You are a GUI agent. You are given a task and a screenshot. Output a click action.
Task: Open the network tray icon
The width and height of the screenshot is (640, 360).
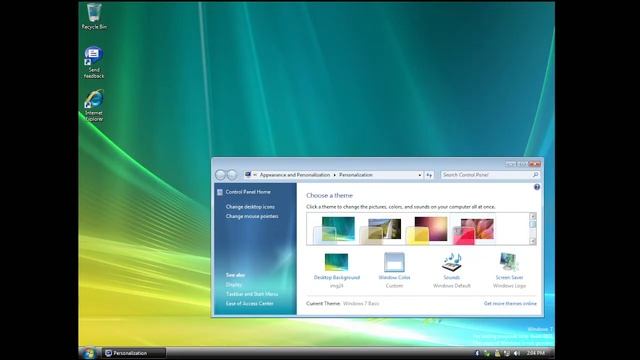click(x=507, y=353)
